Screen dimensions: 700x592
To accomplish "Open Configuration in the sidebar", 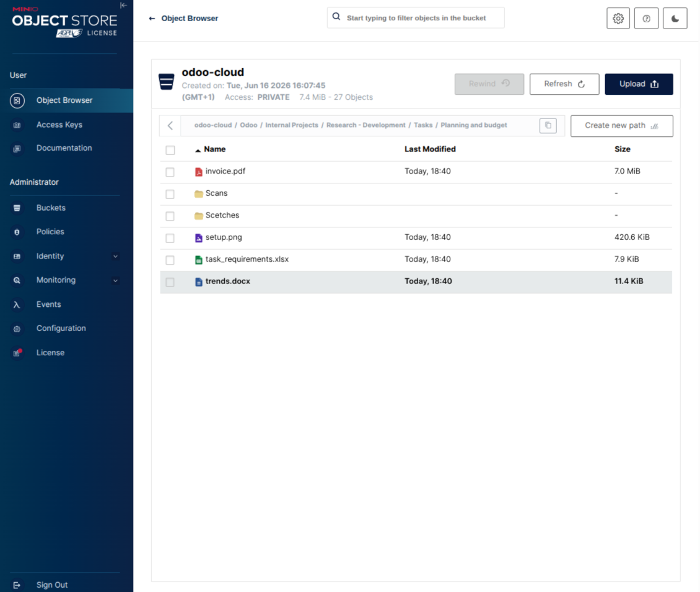I will 61,328.
